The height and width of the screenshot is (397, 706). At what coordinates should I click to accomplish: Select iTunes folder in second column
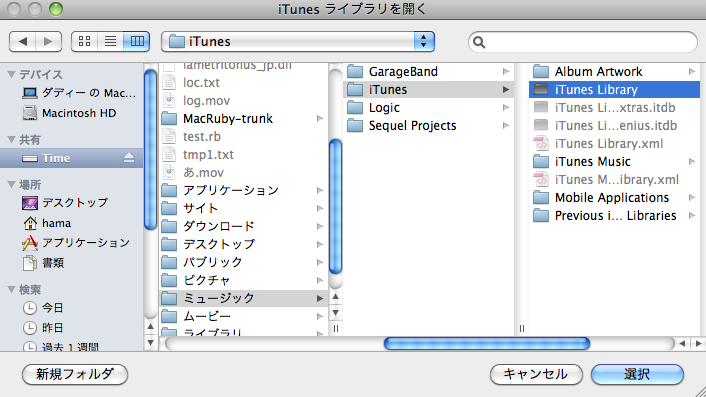pos(428,90)
